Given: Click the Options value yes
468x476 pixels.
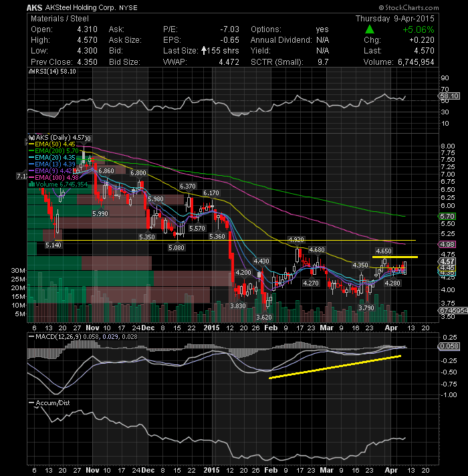Looking at the screenshot, I should tap(322, 29).
